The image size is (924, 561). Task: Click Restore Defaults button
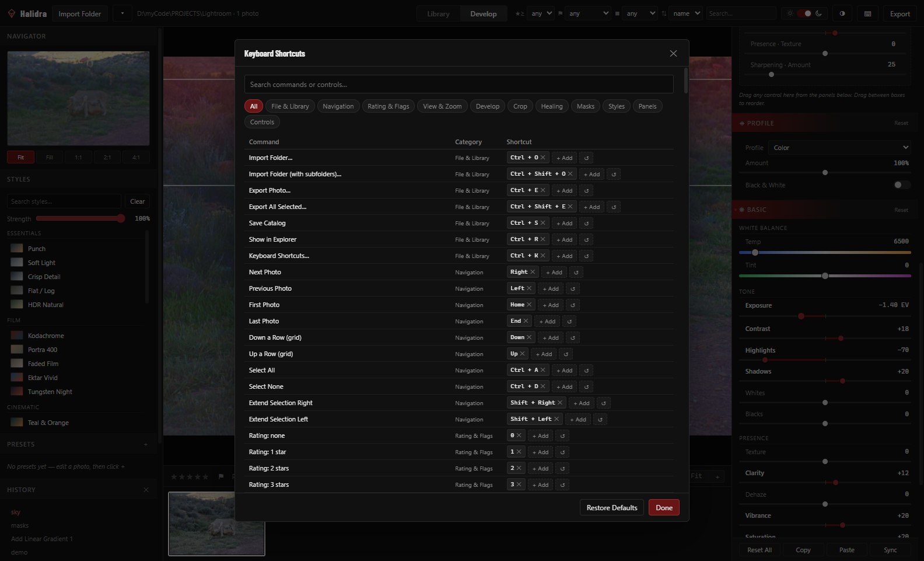[x=612, y=507]
